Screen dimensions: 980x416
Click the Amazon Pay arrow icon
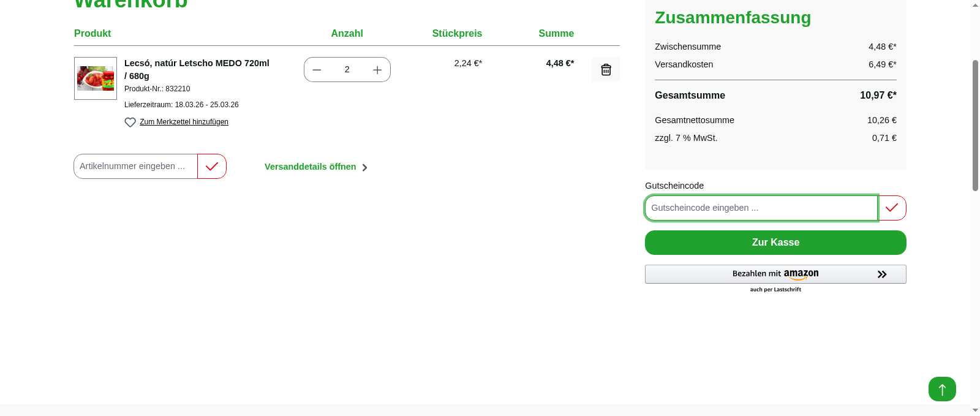(882, 274)
